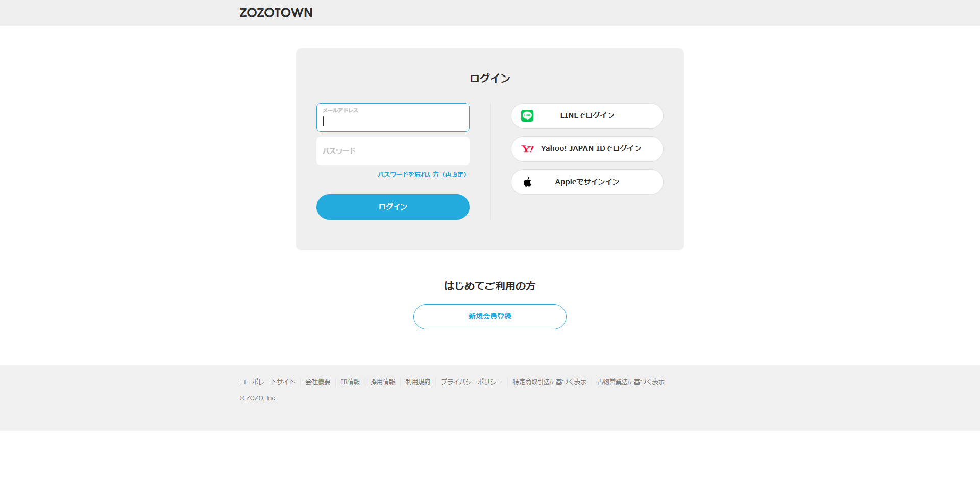Viewport: 980px width, 482px height.
Task: Open コーポレートサイト footer link
Action: pyautogui.click(x=267, y=382)
